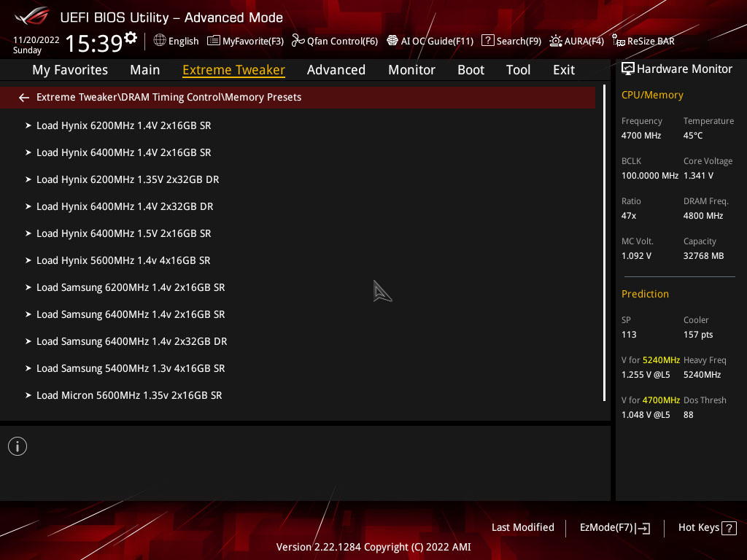Click the EzMode exit arrow icon
The width and height of the screenshot is (747, 560).
point(643,528)
